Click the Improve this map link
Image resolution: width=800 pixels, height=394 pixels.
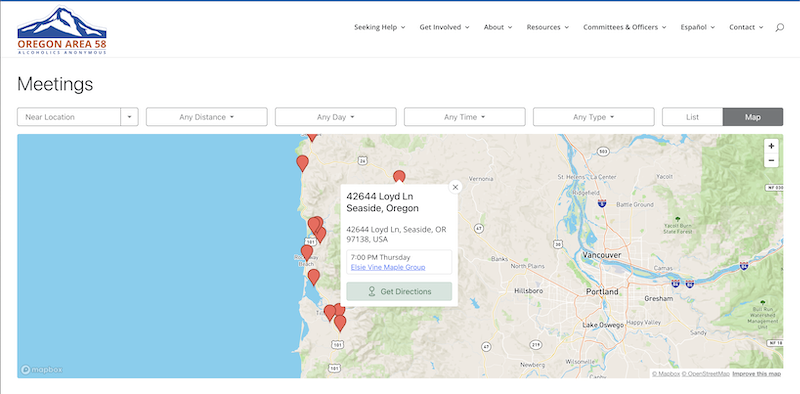pyautogui.click(x=757, y=374)
